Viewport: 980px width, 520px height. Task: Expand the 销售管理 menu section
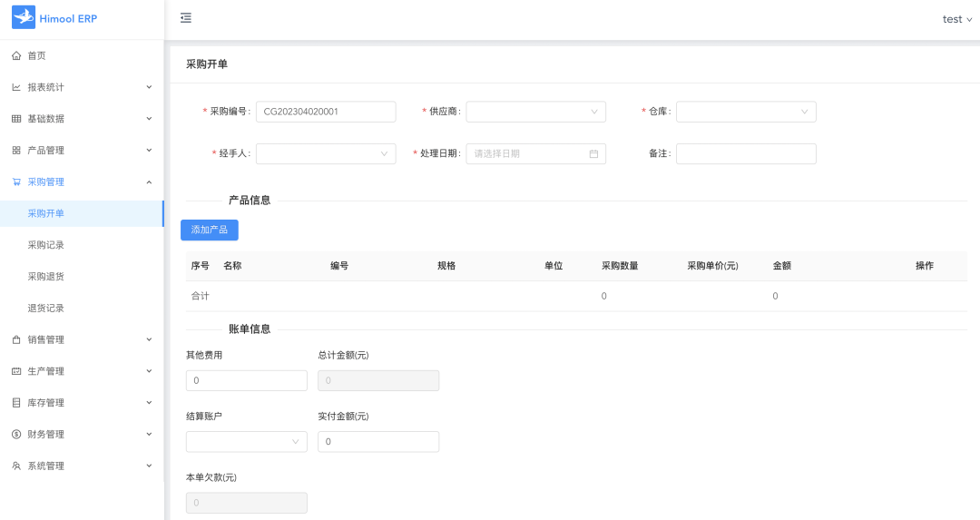[x=82, y=339]
